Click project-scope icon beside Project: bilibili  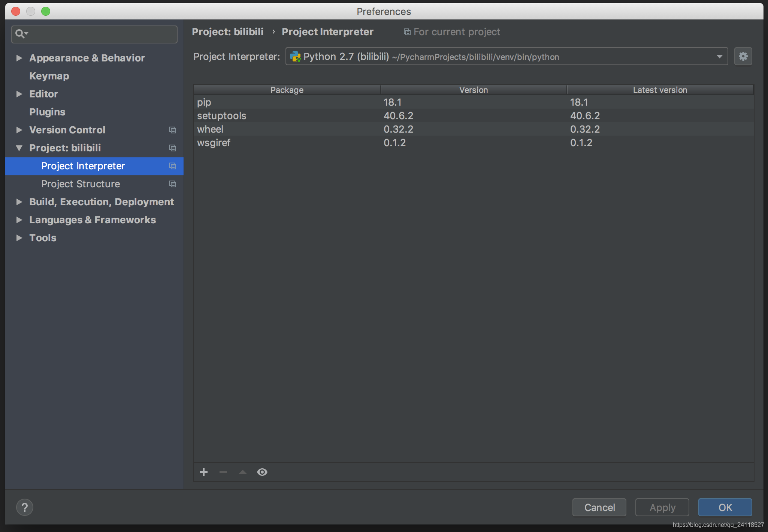[173, 148]
